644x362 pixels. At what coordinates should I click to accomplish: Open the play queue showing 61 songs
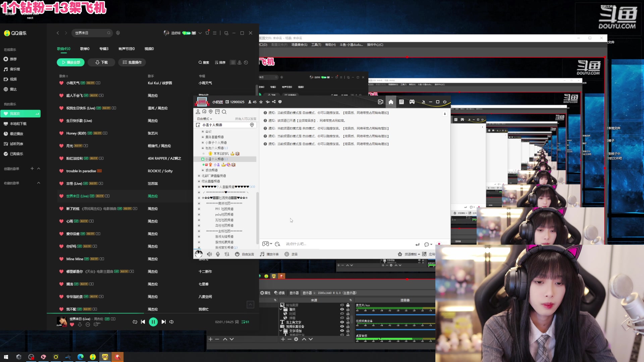[245, 322]
